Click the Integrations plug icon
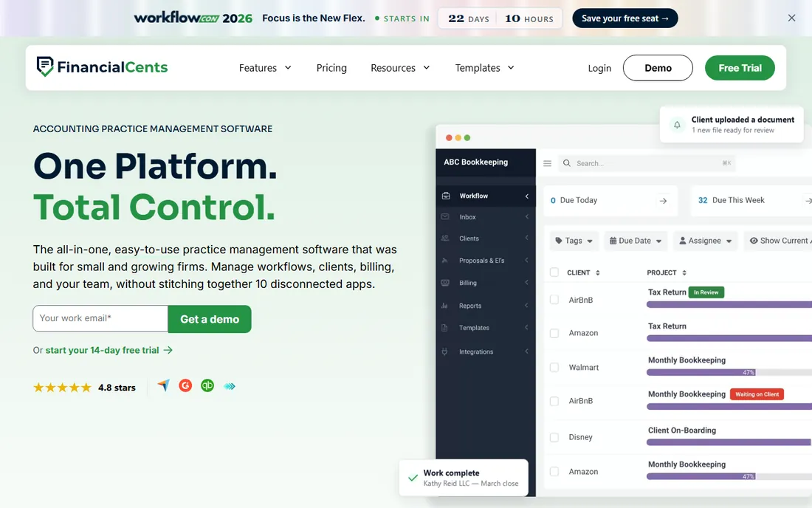This screenshot has height=508, width=812. (x=445, y=351)
